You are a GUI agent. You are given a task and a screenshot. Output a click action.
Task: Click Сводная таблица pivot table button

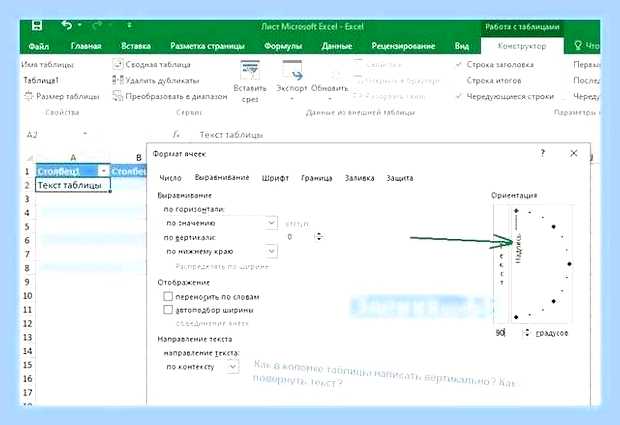152,64
